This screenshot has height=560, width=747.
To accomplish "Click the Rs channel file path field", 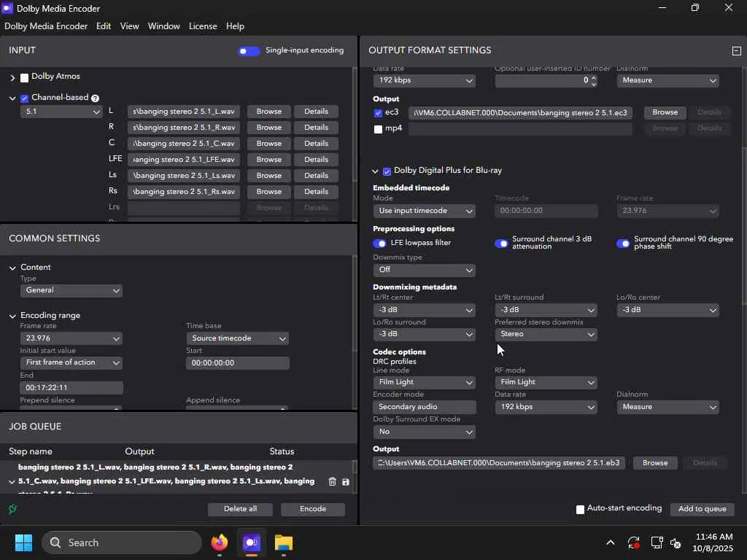I will 183,192.
